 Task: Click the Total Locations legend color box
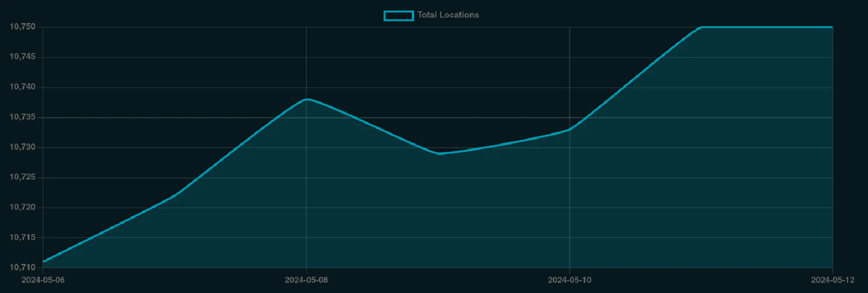coord(398,15)
